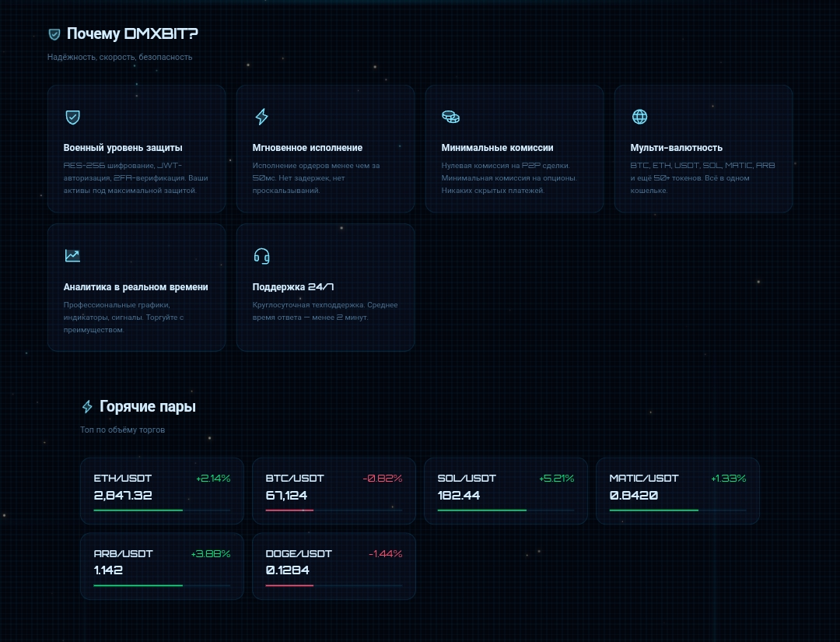Click the Нулевая комиссия на P2P description

[x=509, y=178]
